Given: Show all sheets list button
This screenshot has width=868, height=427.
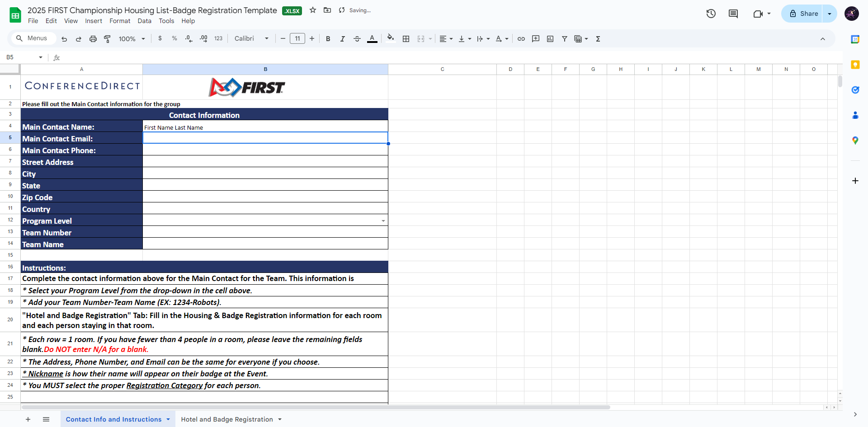Looking at the screenshot, I should 46,419.
